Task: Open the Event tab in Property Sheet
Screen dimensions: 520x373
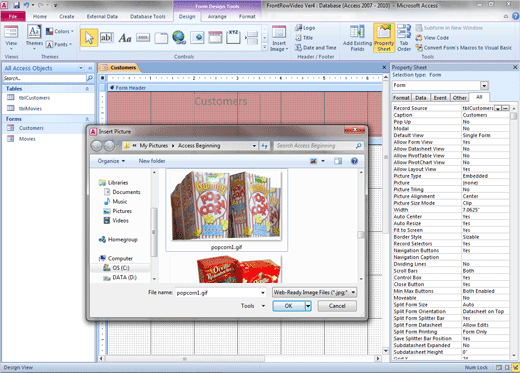Action: pyautogui.click(x=440, y=98)
